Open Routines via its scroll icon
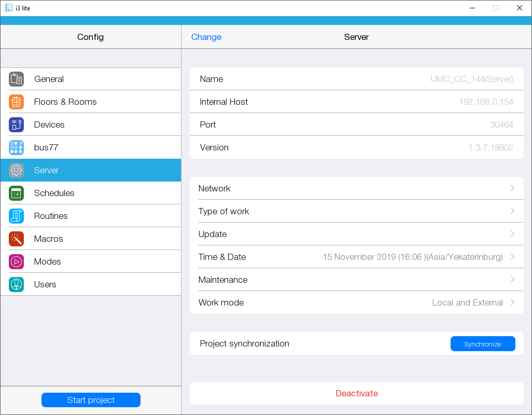532x415 pixels. click(16, 216)
